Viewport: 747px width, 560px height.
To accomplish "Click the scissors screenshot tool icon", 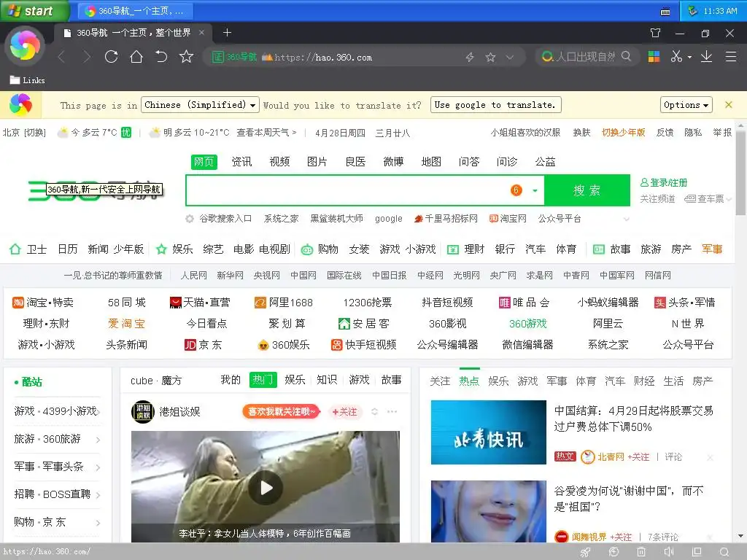I will point(676,57).
